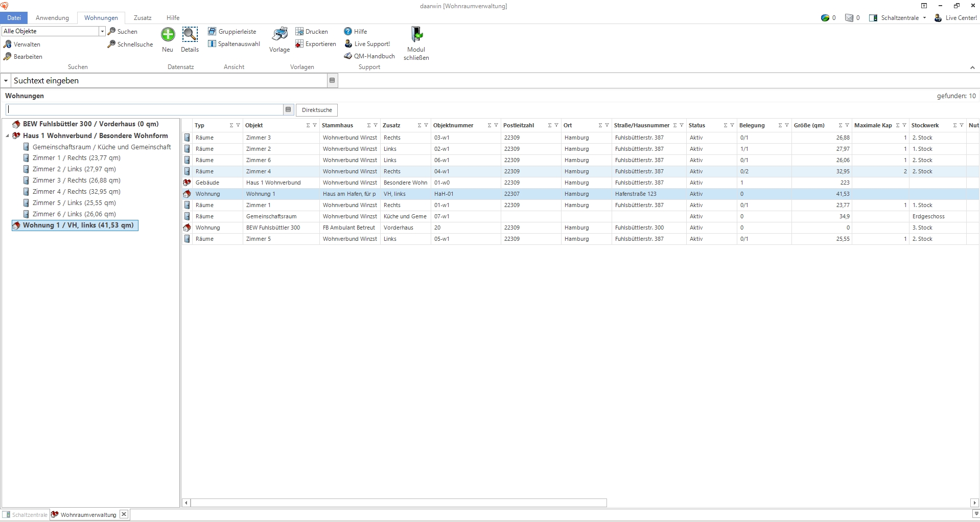Click Exportieren in the ribbon
980x522 pixels.
coord(315,44)
